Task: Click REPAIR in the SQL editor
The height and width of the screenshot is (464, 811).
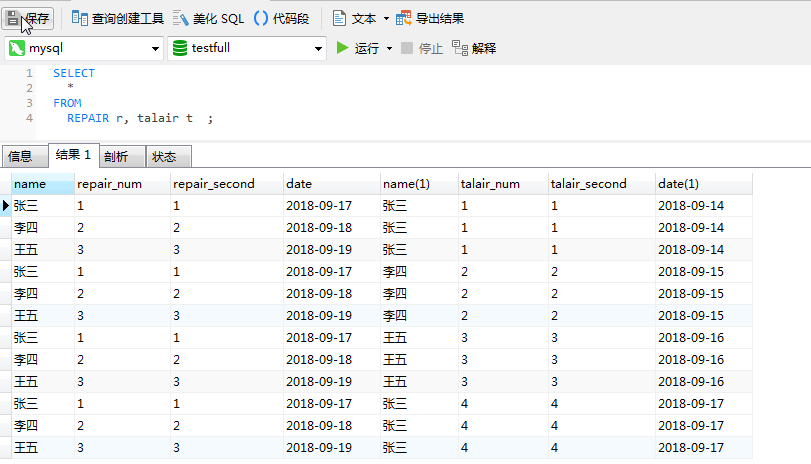Action: [88, 118]
